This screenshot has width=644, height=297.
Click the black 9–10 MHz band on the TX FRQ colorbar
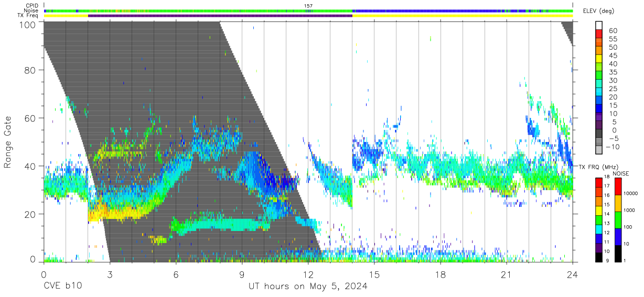tap(599, 257)
